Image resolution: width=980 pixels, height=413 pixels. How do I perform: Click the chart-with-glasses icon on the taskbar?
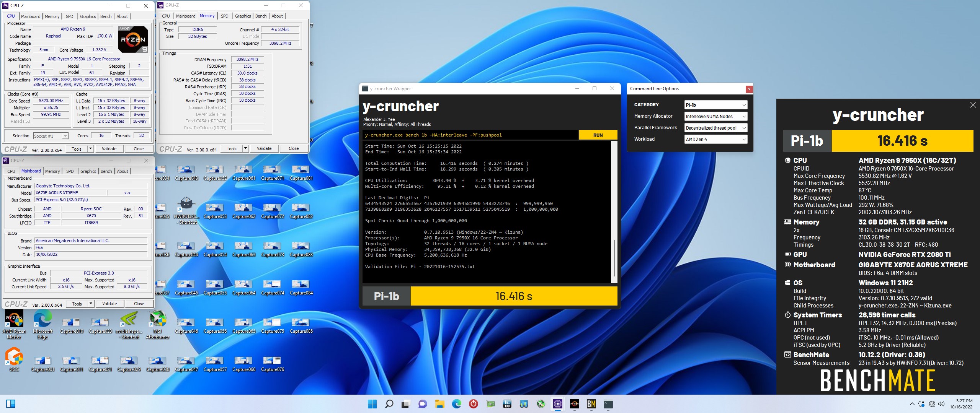click(524, 404)
